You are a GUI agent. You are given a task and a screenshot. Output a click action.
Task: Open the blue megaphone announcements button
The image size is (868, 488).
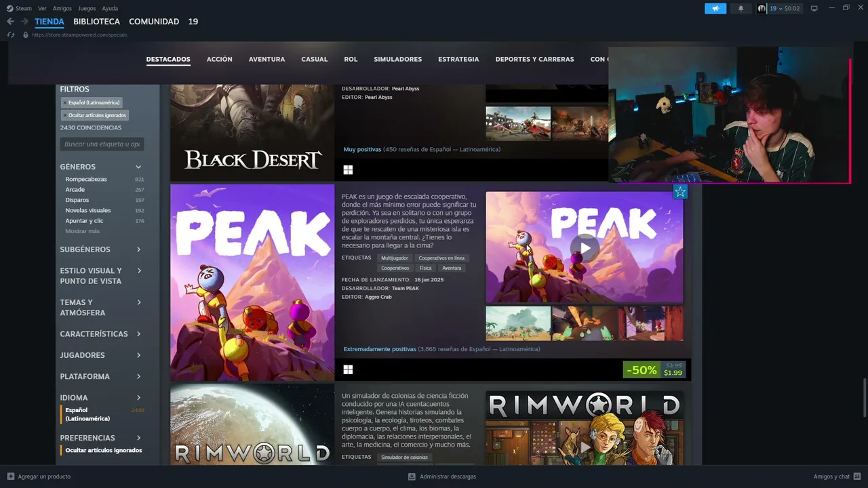tap(715, 8)
